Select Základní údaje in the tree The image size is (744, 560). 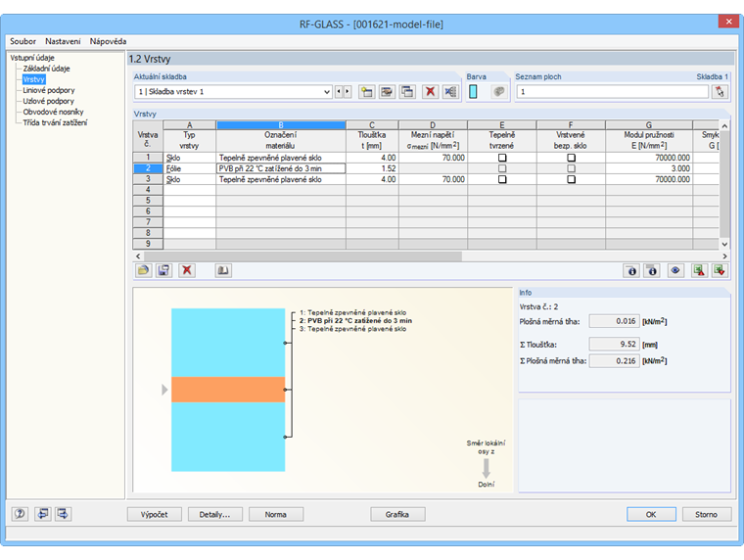[47, 69]
